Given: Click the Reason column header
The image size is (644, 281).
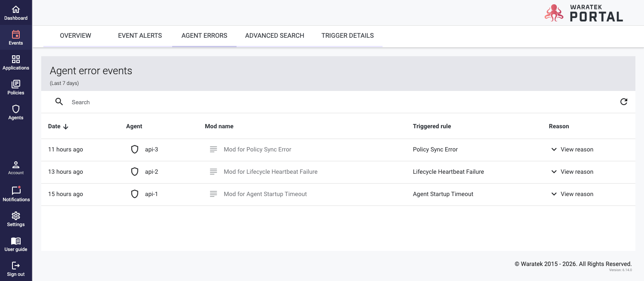Looking at the screenshot, I should click(x=559, y=126).
